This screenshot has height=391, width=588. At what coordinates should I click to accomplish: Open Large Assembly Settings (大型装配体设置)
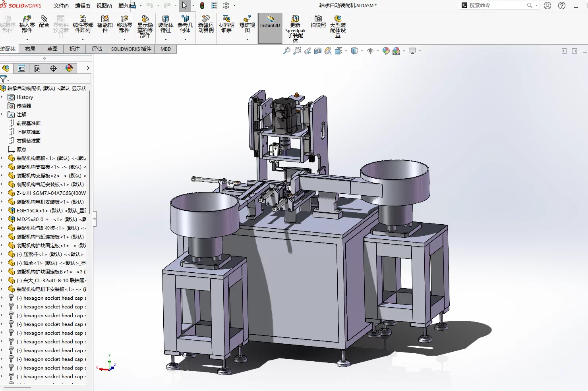point(338,27)
